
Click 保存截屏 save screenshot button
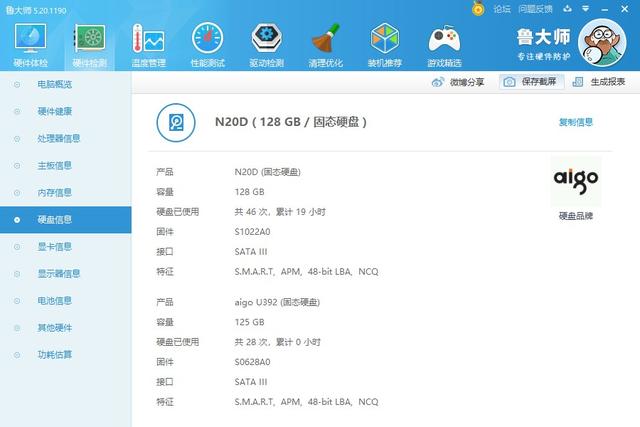[531, 82]
